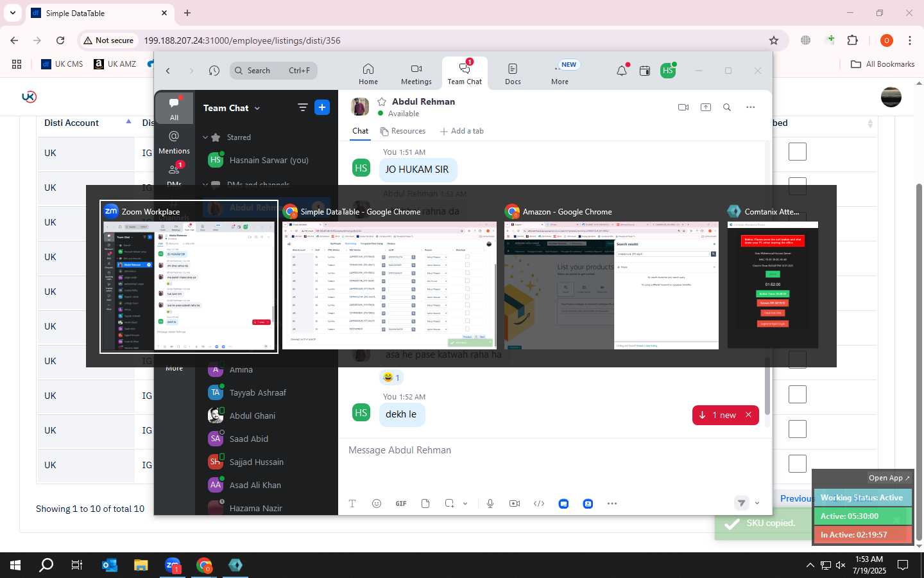Jump to the 1 new message button
Viewport: 924px width, 578px height.
click(x=718, y=415)
